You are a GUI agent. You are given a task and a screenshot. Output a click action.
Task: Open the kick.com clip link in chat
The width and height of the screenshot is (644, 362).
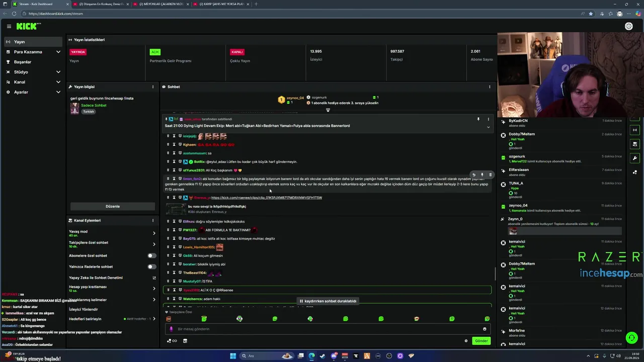[x=267, y=198]
